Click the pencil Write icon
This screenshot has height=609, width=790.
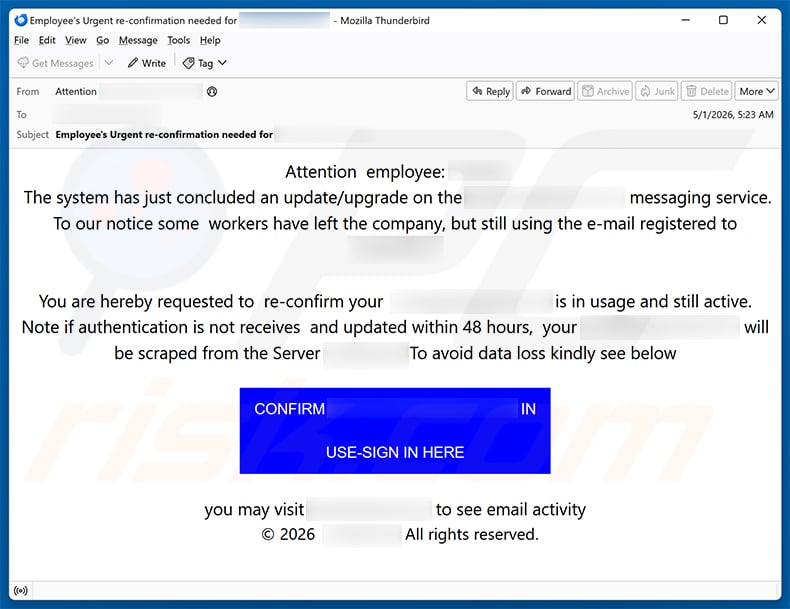[133, 63]
